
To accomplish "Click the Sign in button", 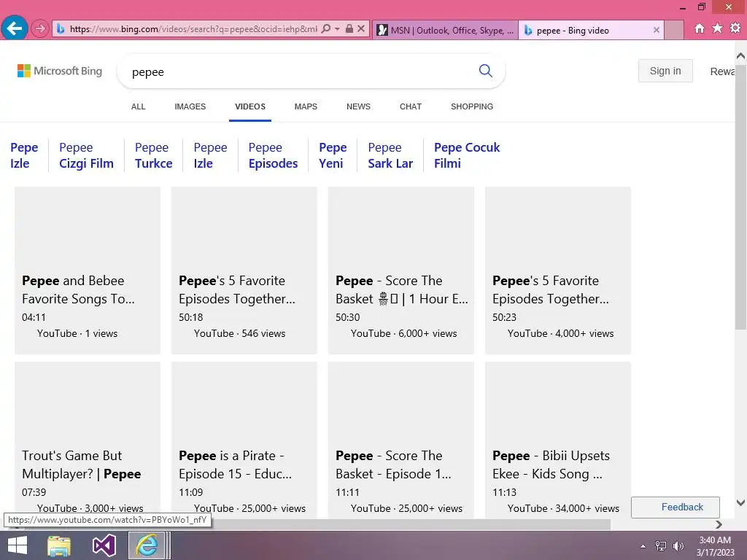I will pyautogui.click(x=665, y=71).
